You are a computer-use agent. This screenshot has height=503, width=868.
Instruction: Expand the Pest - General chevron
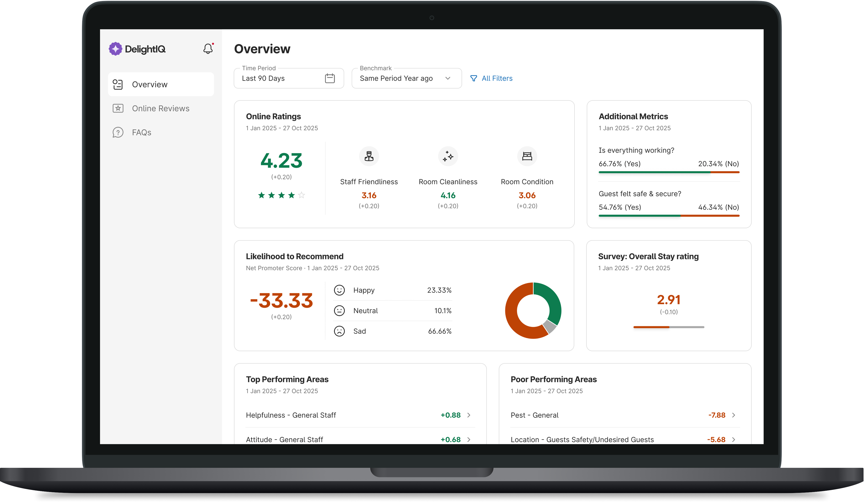[734, 415]
